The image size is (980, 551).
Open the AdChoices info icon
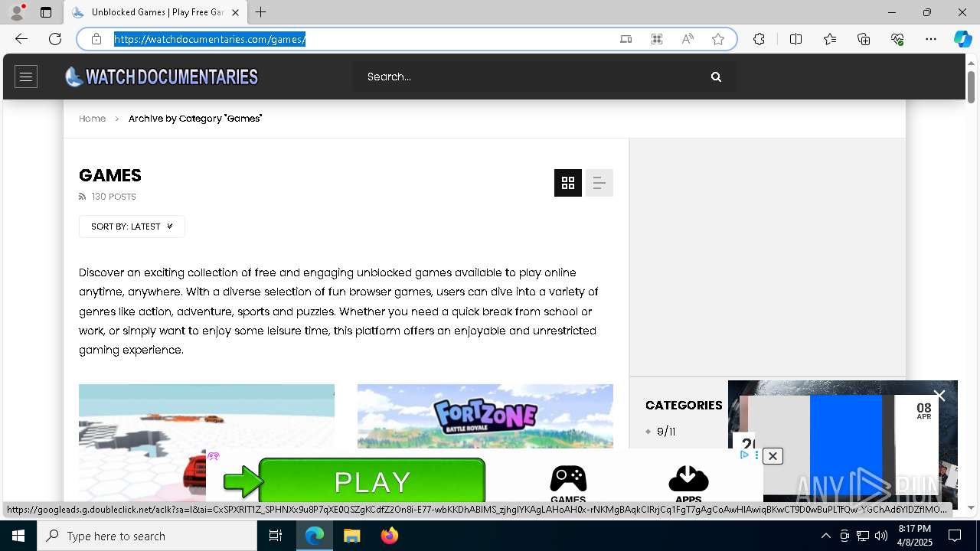[x=744, y=455]
